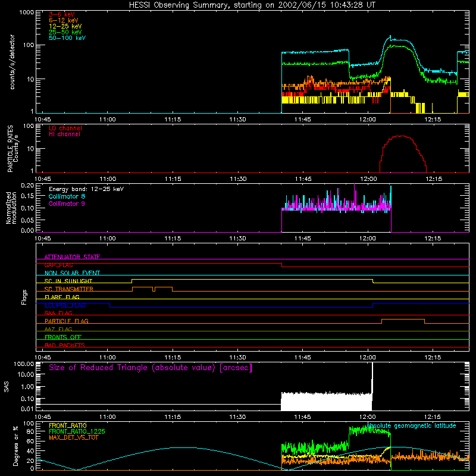Select the '12-25 keV' yellow legend entry
This screenshot has width=476, height=476.
pyautogui.click(x=65, y=26)
